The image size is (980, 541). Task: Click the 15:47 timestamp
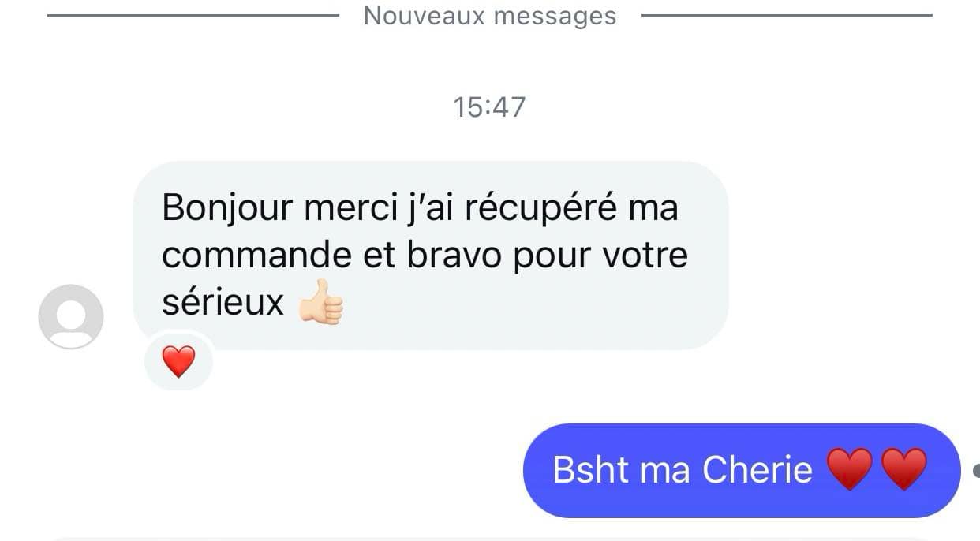489,106
